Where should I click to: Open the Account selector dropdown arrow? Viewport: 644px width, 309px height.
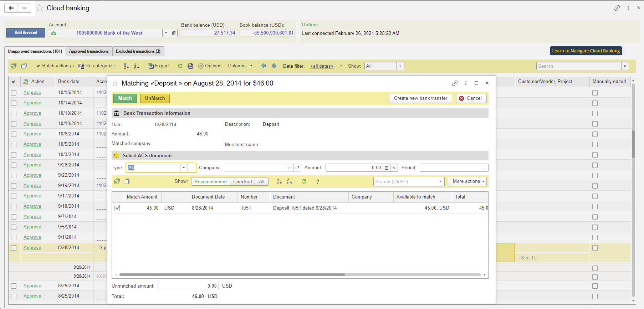tap(166, 33)
